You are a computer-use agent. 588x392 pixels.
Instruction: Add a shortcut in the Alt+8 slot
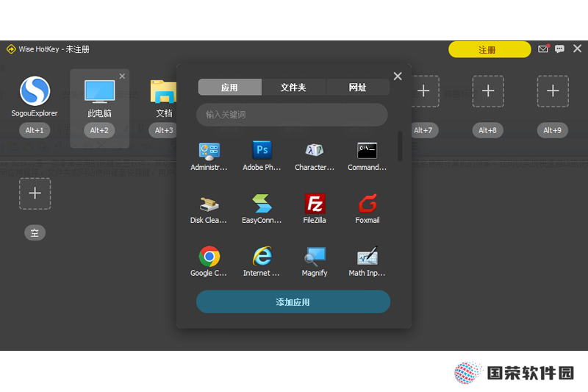point(488,90)
